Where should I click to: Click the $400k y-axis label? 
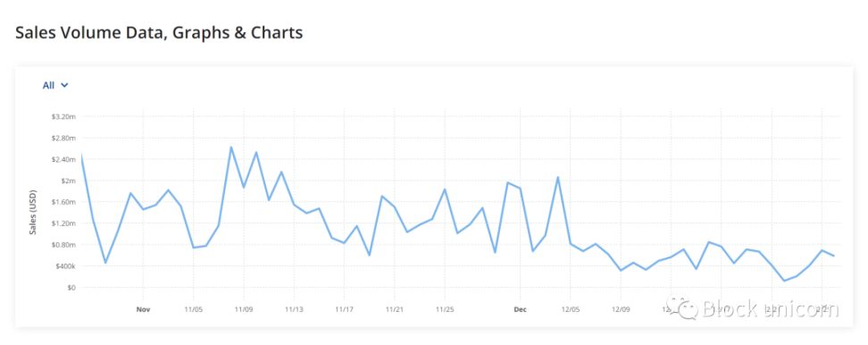[x=65, y=266]
